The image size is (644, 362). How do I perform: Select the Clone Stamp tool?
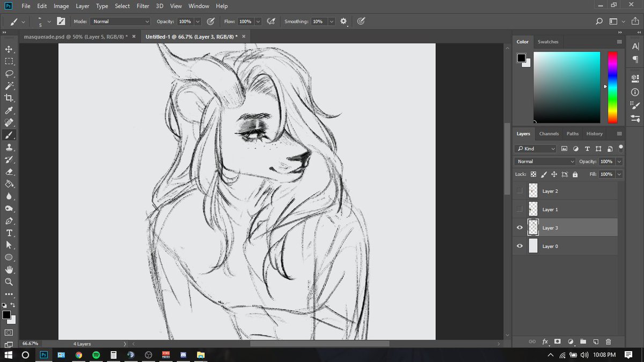coord(9,147)
